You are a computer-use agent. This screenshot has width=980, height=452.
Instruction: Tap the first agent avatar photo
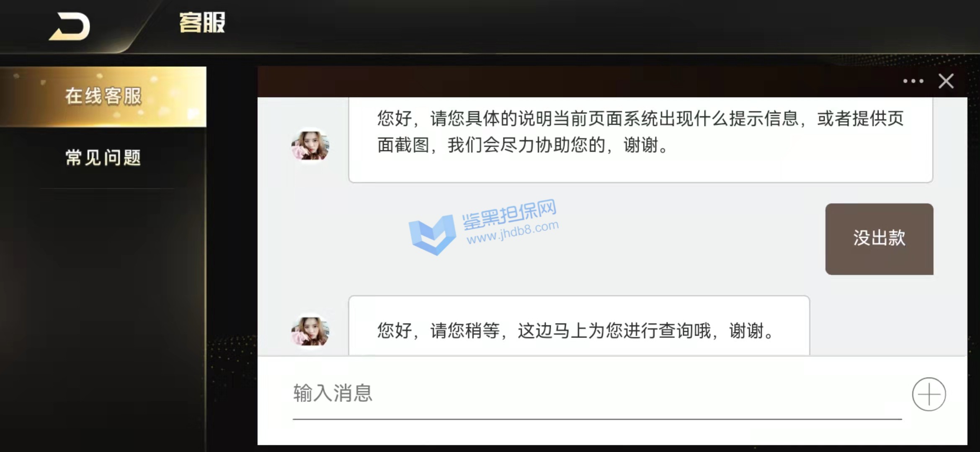[x=310, y=145]
